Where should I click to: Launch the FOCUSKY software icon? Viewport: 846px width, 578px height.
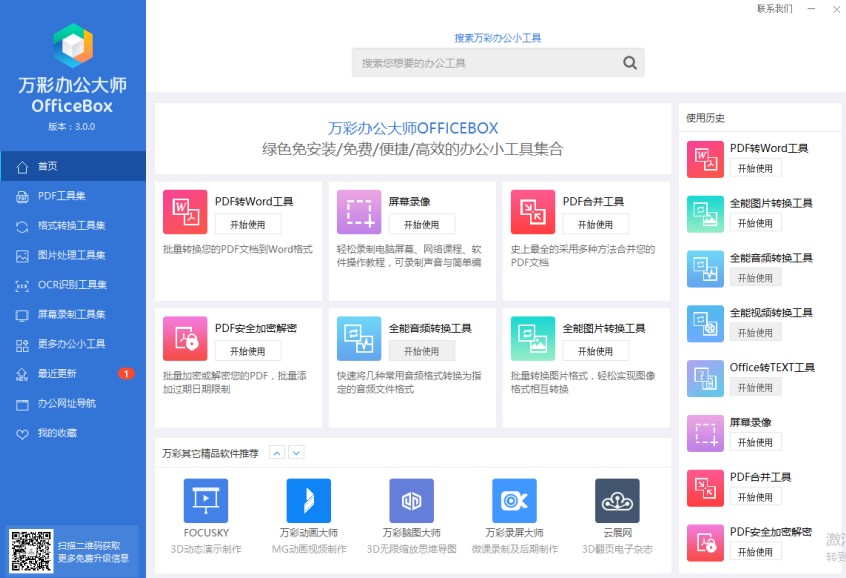(206, 501)
